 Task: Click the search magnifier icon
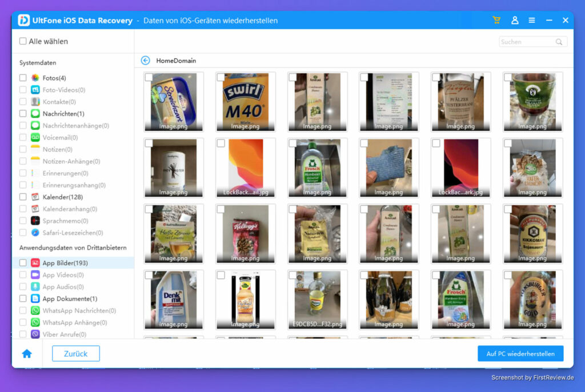click(x=559, y=42)
